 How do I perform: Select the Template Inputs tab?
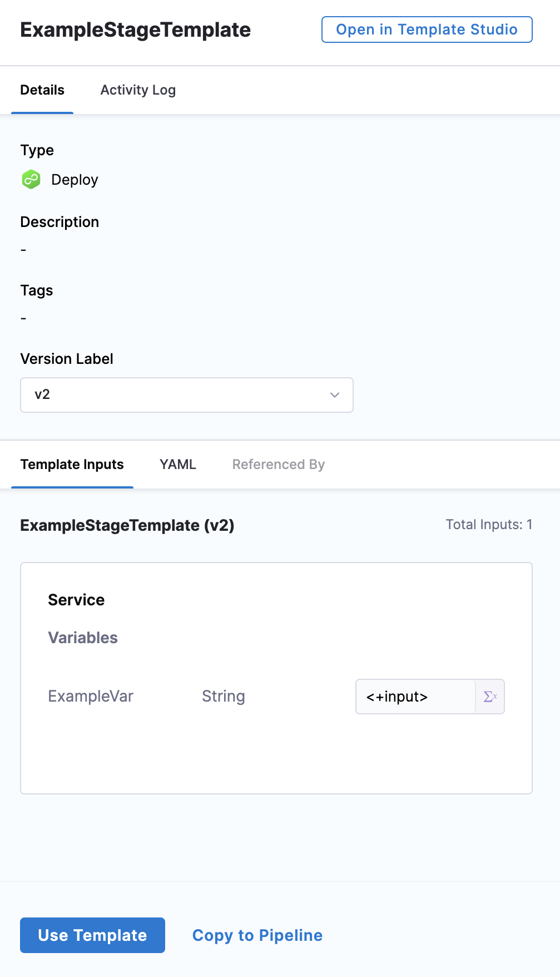coord(72,465)
